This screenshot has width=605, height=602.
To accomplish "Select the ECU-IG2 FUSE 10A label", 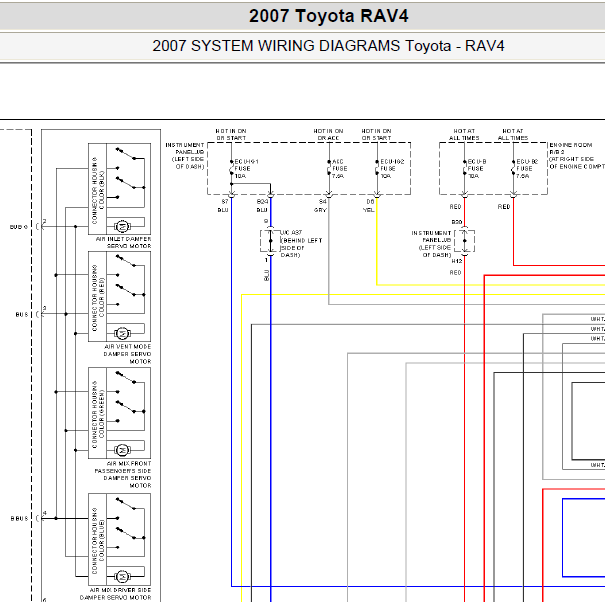I will (x=392, y=169).
